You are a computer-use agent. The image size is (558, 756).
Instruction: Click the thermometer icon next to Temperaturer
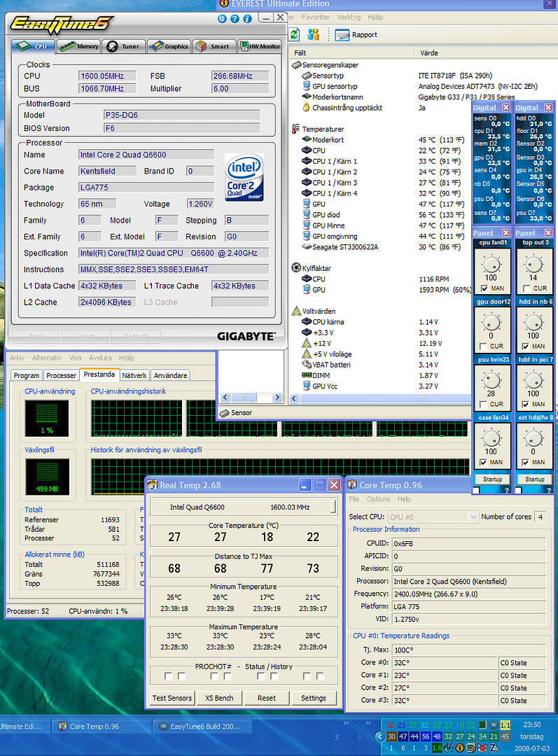[295, 129]
